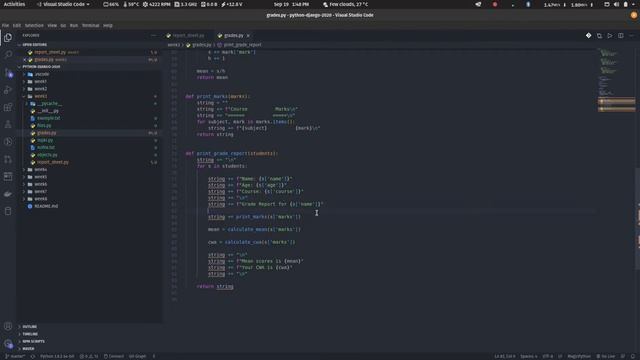Open the Help menu
640x360 pixels.
tap(107, 25)
